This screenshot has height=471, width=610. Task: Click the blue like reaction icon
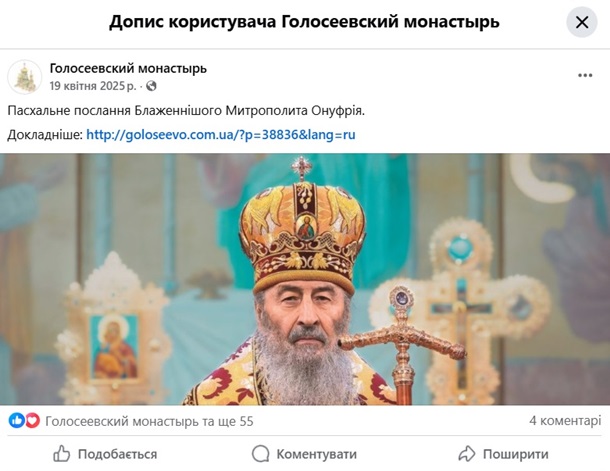pyautogui.click(x=17, y=420)
